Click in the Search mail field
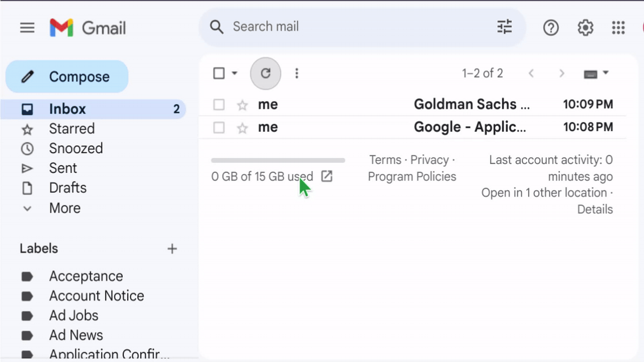This screenshot has width=644, height=362. click(352, 27)
